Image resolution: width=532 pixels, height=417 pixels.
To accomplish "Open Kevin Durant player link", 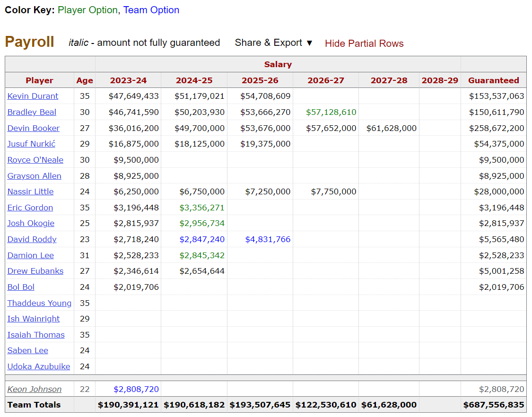I will pos(33,96).
